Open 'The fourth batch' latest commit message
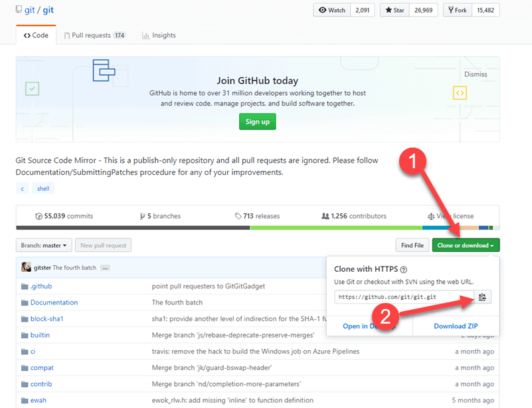The width and height of the screenshot is (532, 408). click(x=74, y=268)
